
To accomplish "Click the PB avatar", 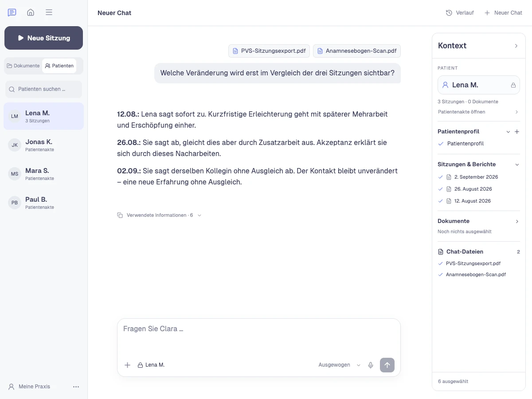I will coord(15,203).
